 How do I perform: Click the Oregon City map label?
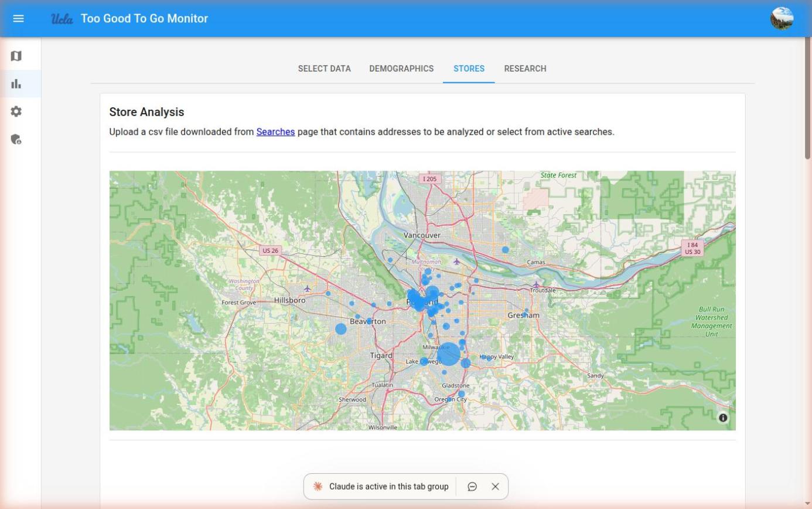point(451,399)
